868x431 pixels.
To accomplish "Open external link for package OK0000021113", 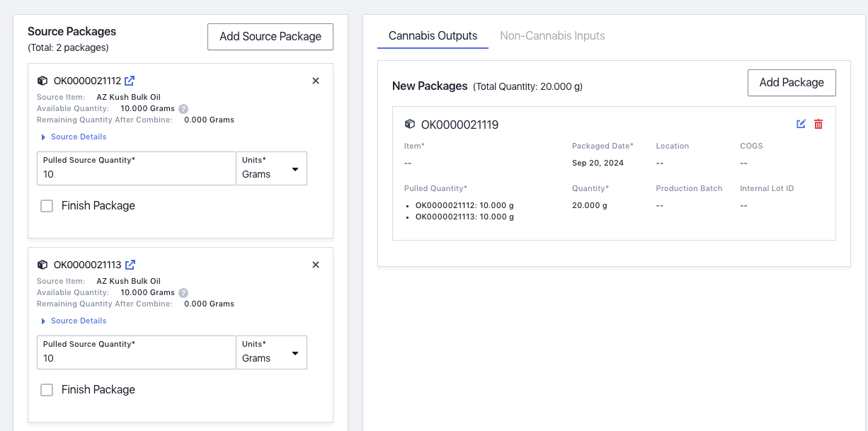I will tap(130, 265).
